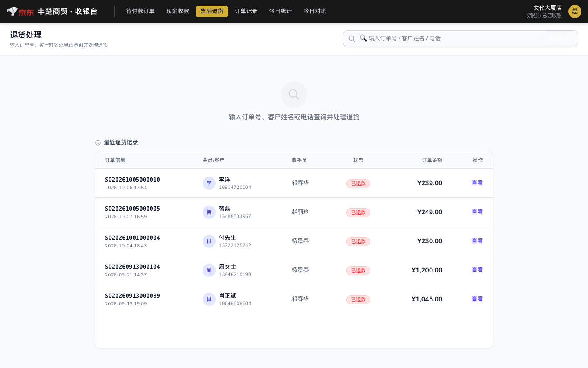The width and height of the screenshot is (588, 368).
Task: Click the 会员/客户 column header
Action: (x=214, y=160)
